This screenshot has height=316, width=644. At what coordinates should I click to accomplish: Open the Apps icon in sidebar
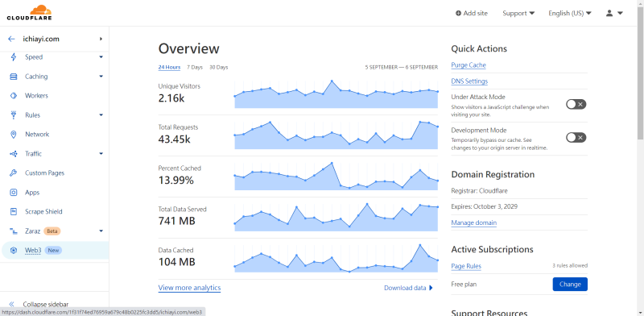point(14,193)
